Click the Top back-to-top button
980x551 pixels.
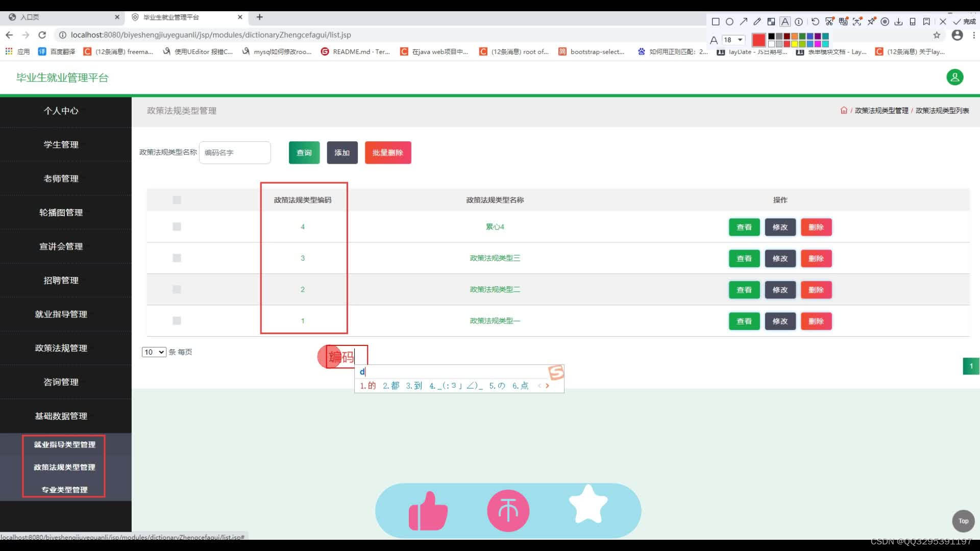point(963,521)
